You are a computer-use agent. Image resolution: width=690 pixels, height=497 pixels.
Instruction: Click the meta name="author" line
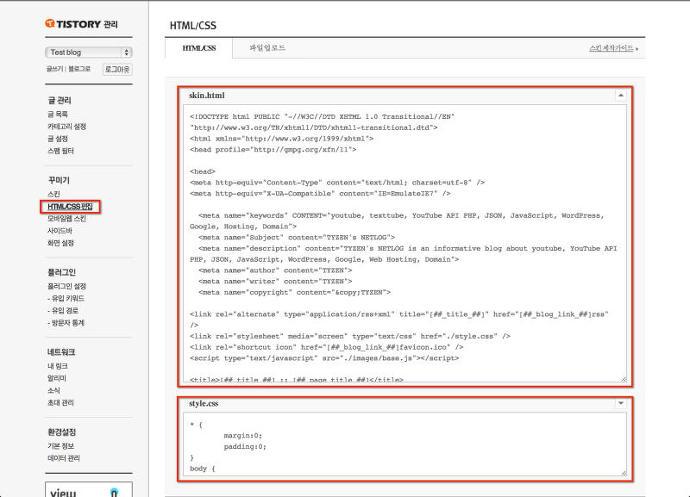point(275,270)
